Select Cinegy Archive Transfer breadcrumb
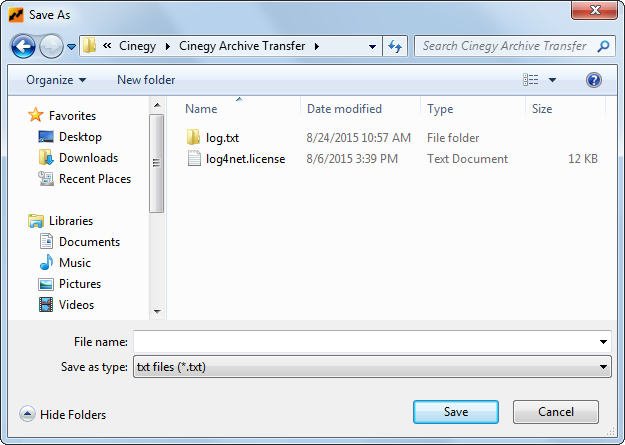Screen dimensions: 625x445 242,46
